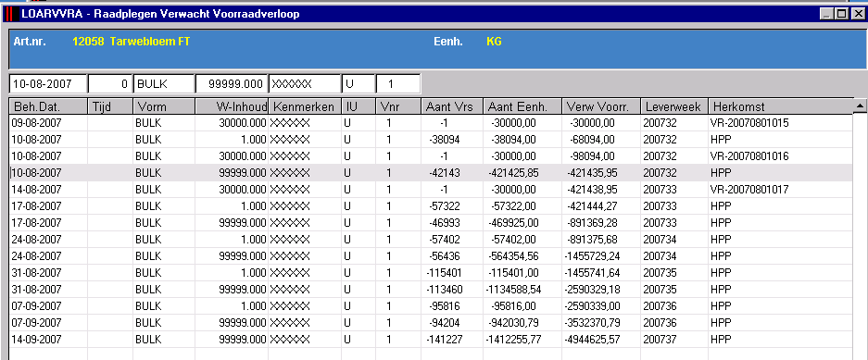Click the value -421444,27

[x=592, y=206]
